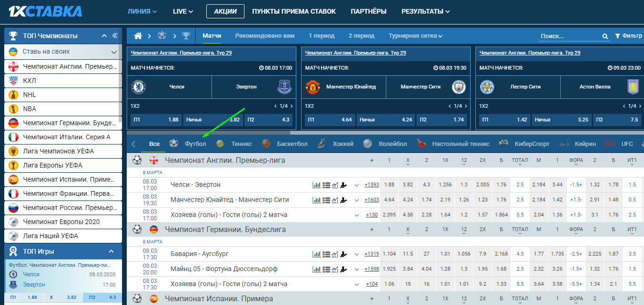Bet on П1 1.88 in Челси card
The width and height of the screenshot is (644, 305).
point(156,120)
